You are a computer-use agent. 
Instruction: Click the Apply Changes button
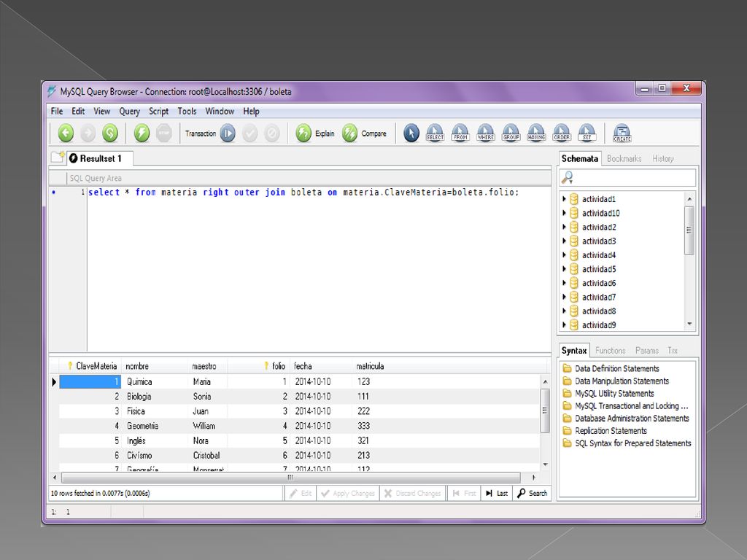point(348,494)
